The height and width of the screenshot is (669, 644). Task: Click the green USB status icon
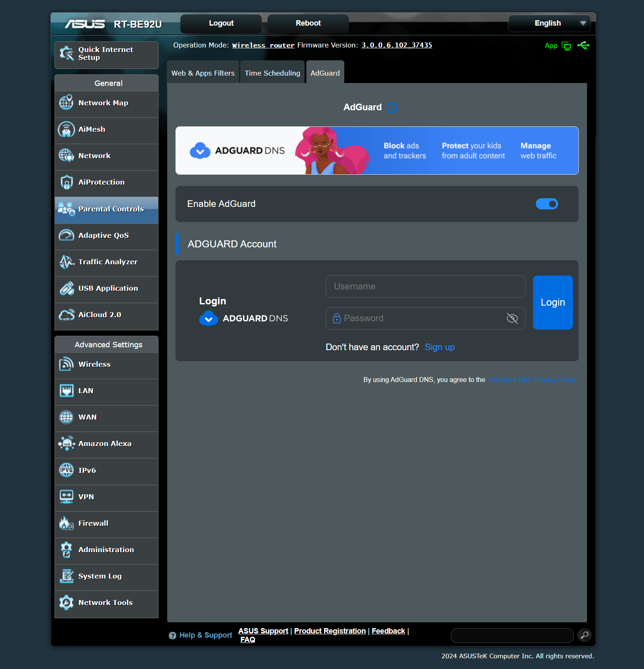(584, 45)
